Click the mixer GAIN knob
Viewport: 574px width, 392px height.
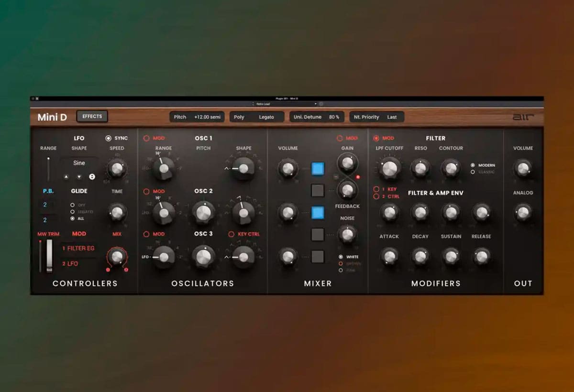(x=347, y=163)
